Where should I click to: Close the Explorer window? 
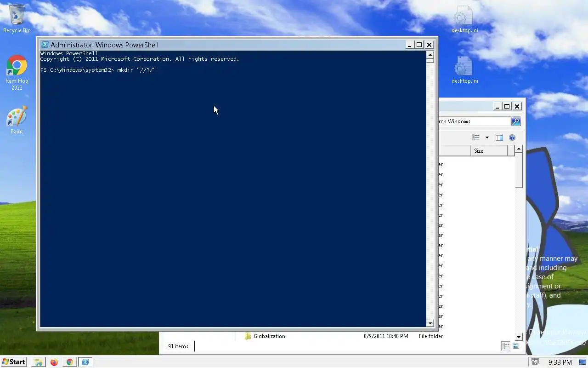[x=517, y=106]
